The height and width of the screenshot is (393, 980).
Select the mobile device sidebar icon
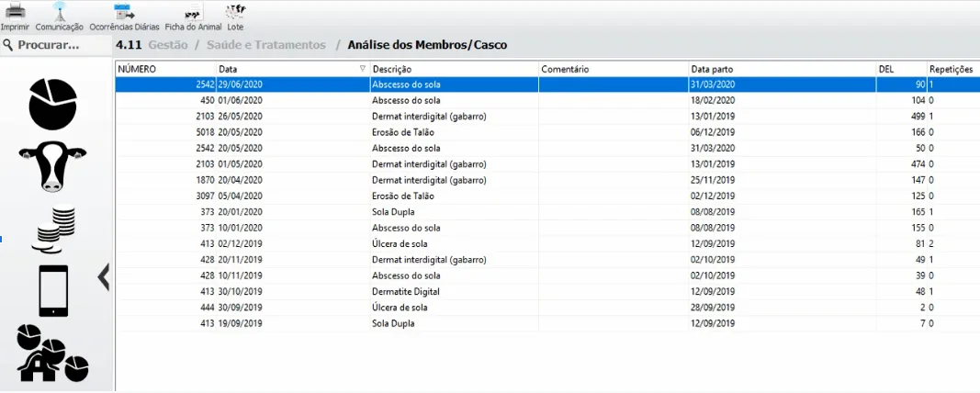54,291
